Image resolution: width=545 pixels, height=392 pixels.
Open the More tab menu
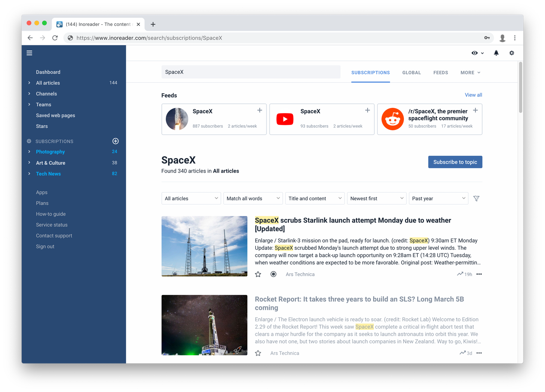pos(471,73)
